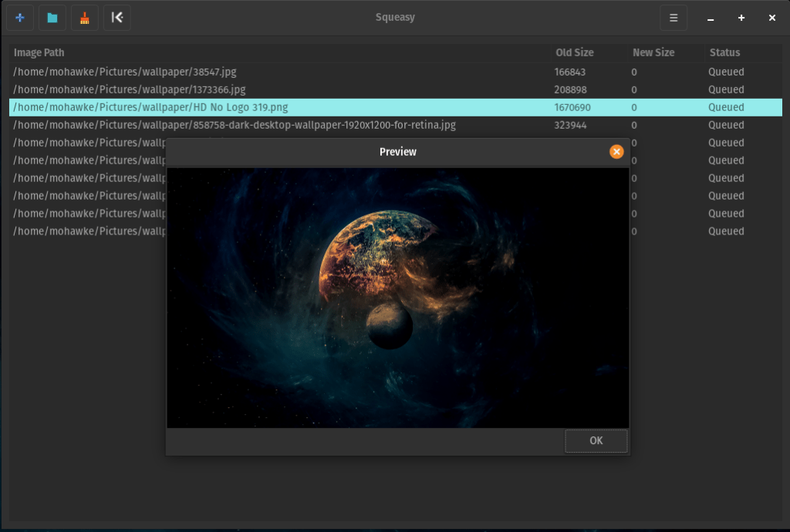
Task: Click the add images plus icon
Action: 20,18
